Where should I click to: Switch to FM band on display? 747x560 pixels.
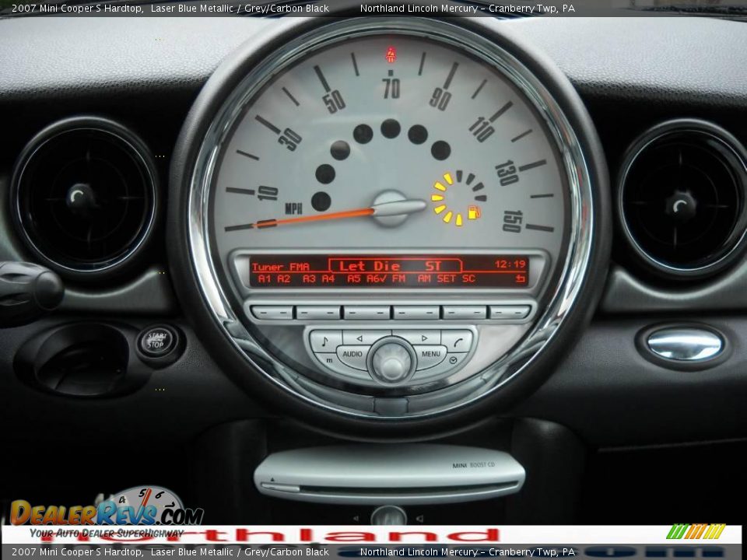(398, 278)
